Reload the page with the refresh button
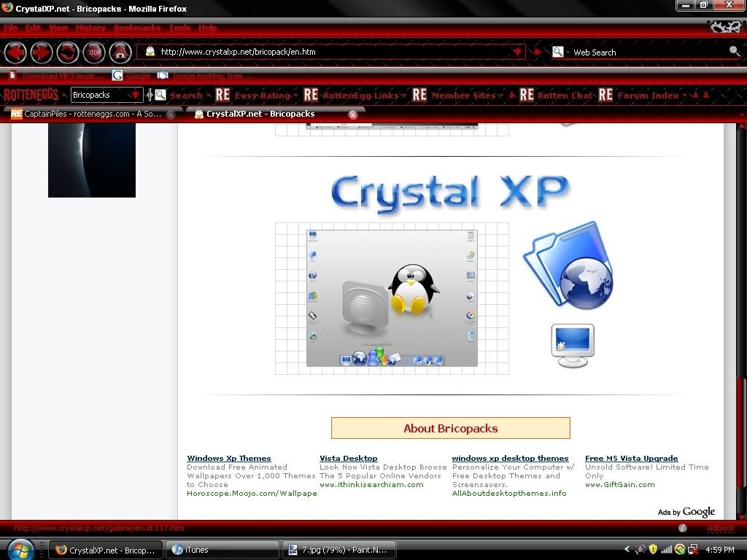 (x=68, y=52)
